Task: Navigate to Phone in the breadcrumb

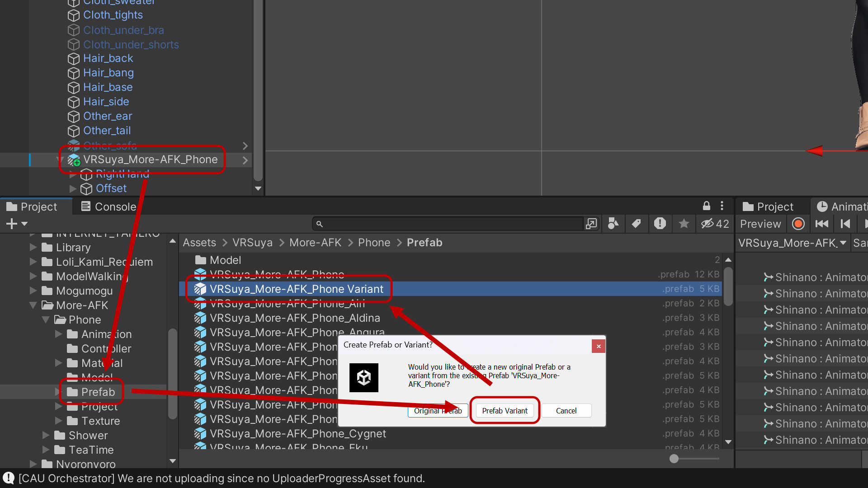Action: tap(374, 243)
